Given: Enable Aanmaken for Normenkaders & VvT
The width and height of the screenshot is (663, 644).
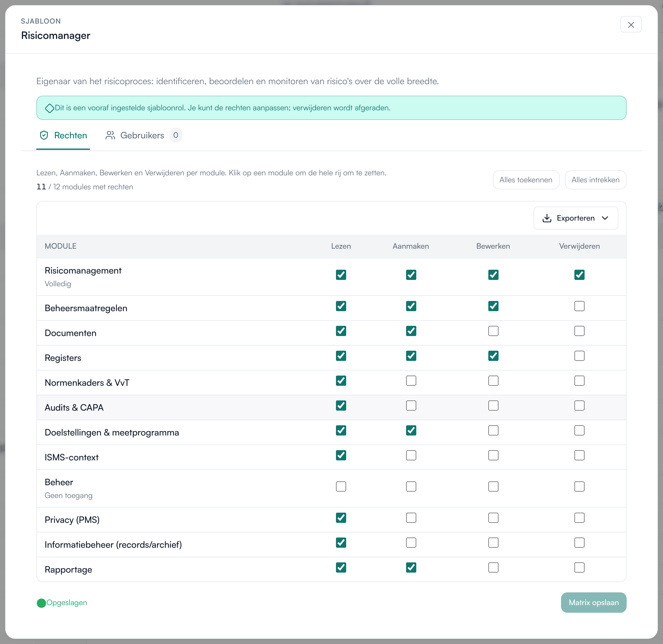Looking at the screenshot, I should (411, 381).
